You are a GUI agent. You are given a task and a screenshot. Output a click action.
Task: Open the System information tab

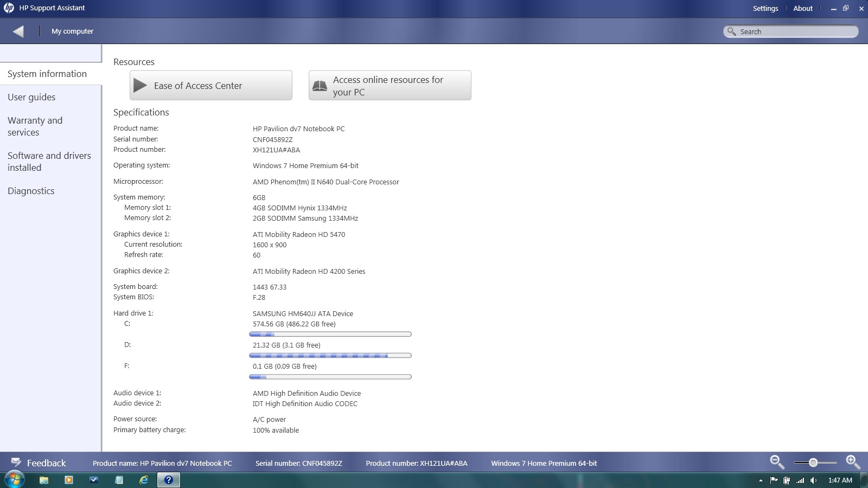(x=47, y=74)
